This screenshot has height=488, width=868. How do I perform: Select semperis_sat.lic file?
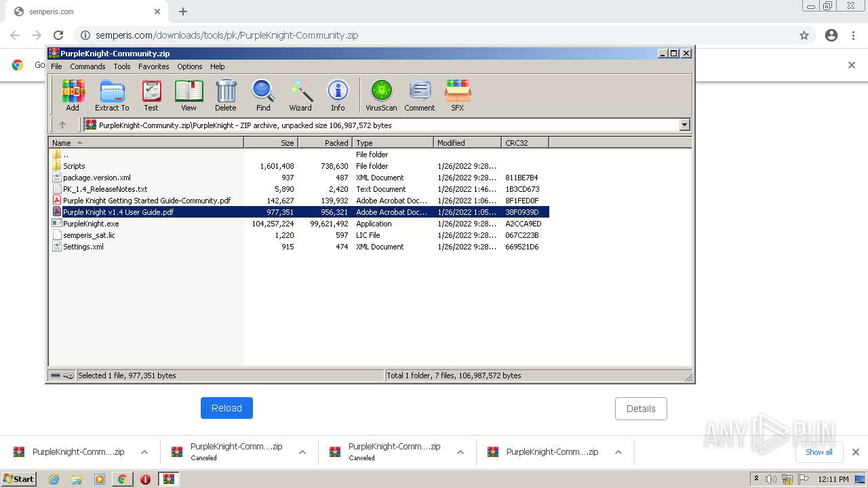pos(299,235)
